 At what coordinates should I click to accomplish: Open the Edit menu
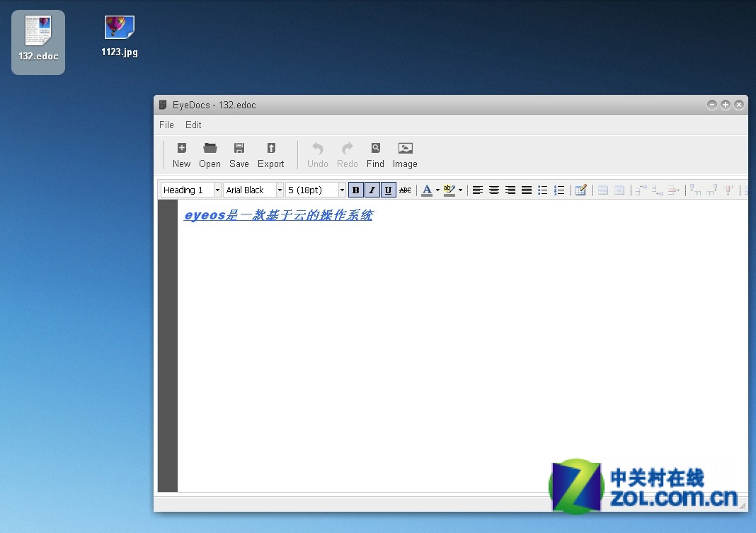[193, 125]
